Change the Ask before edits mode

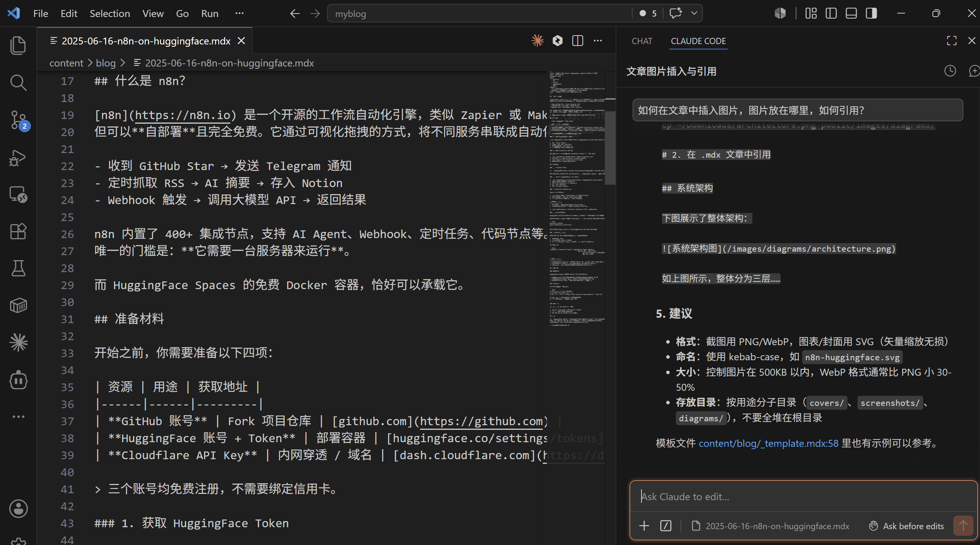907,526
